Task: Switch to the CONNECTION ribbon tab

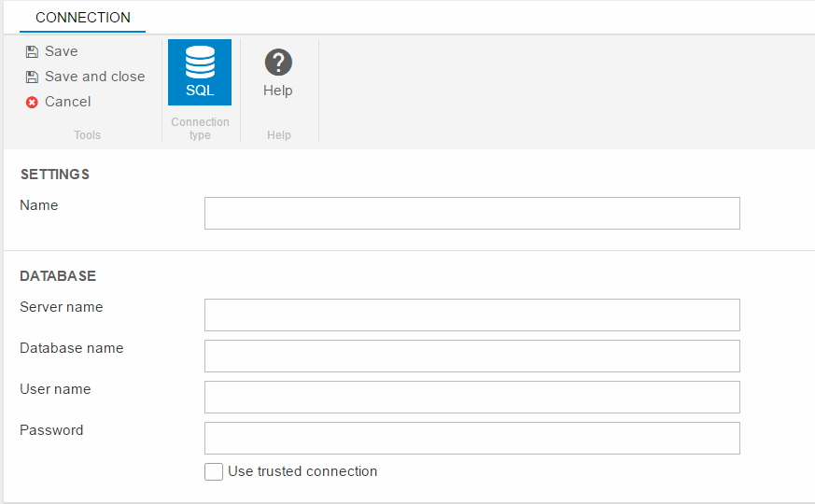Action: 83,18
